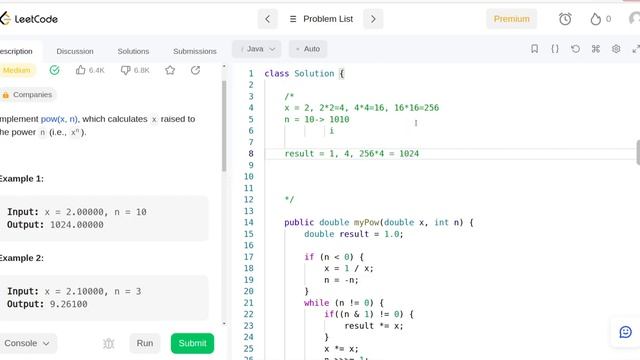Follow the pow(x, n) link
The image size is (640, 360).
point(59,119)
